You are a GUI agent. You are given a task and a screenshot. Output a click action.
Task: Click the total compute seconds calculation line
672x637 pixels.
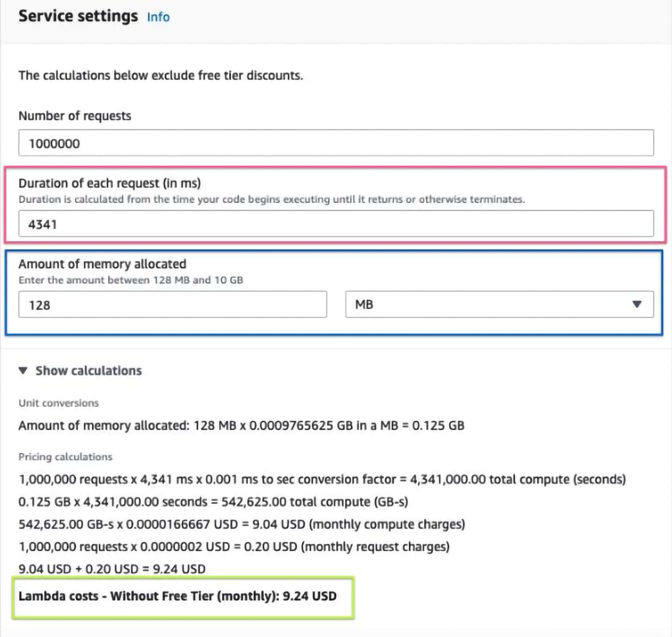tap(322, 479)
